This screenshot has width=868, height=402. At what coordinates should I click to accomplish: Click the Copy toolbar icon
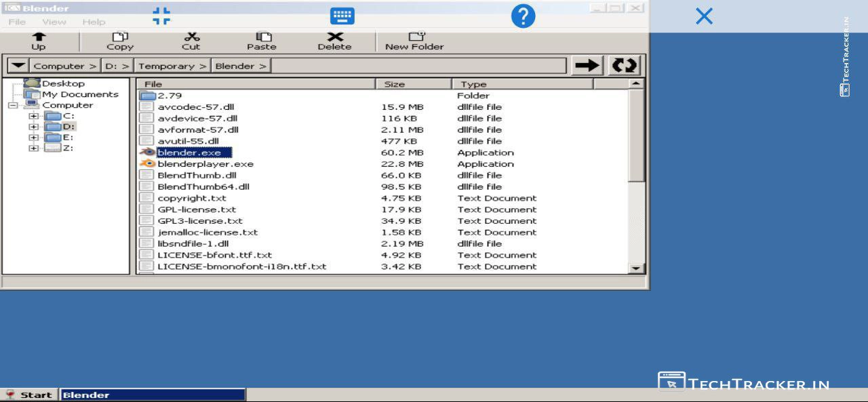click(120, 37)
